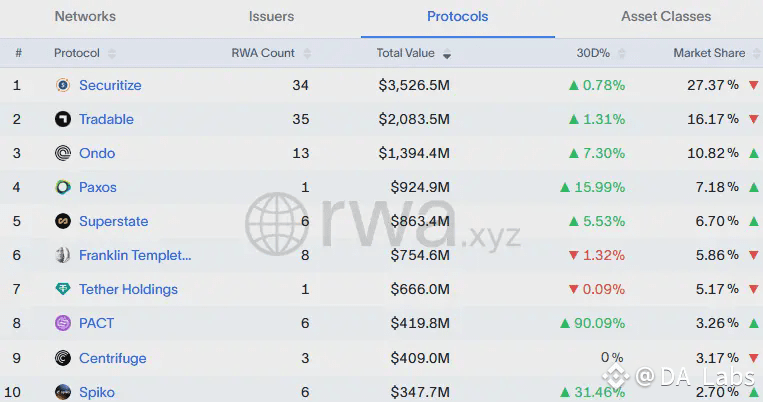Open the Tether Holdings protocol link
Image resolution: width=763 pixels, height=402 pixels.
click(x=128, y=289)
